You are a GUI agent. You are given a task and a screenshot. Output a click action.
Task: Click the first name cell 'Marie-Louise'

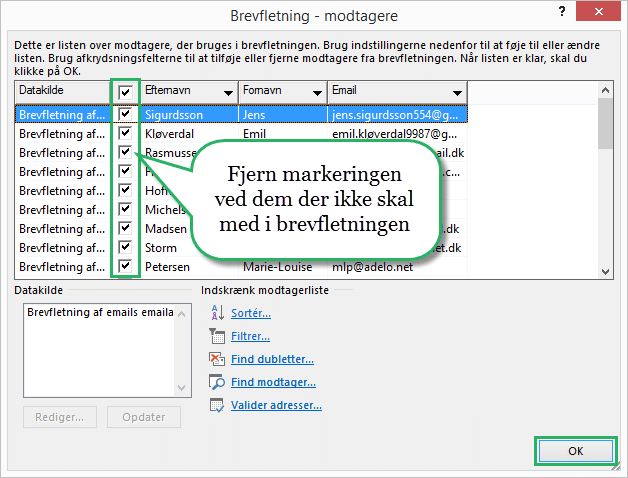pyautogui.click(x=283, y=267)
